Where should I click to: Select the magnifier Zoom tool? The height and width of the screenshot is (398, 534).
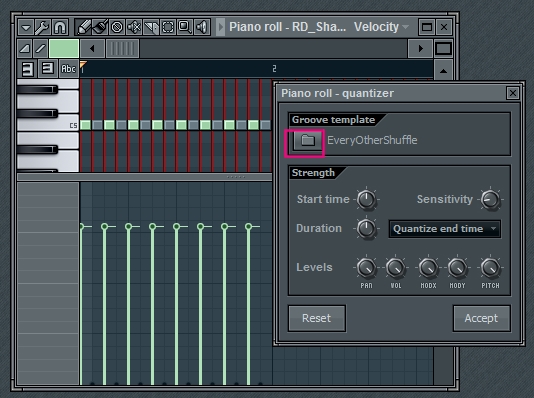pos(185,27)
